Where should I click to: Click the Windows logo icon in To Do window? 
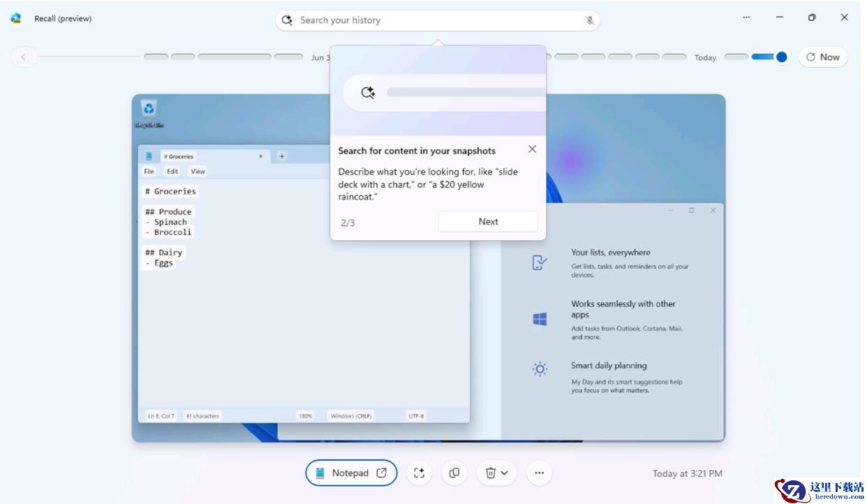[540, 319]
